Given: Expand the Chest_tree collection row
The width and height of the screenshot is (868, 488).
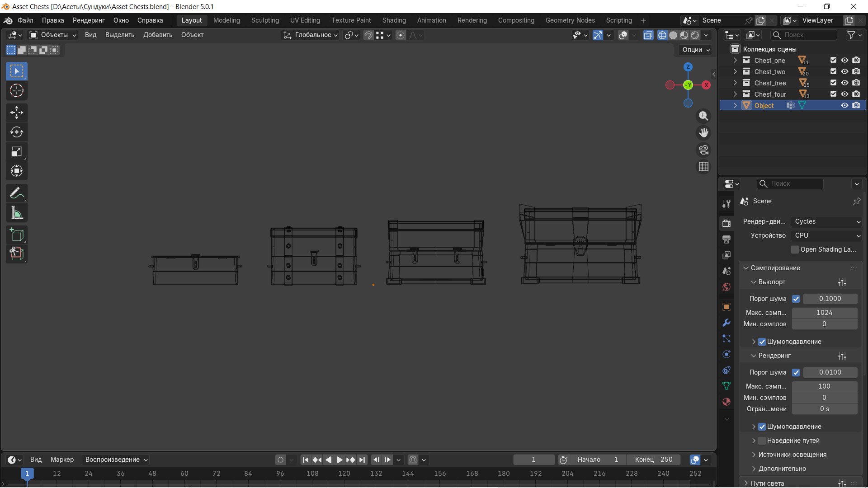Looking at the screenshot, I should pyautogui.click(x=735, y=83).
